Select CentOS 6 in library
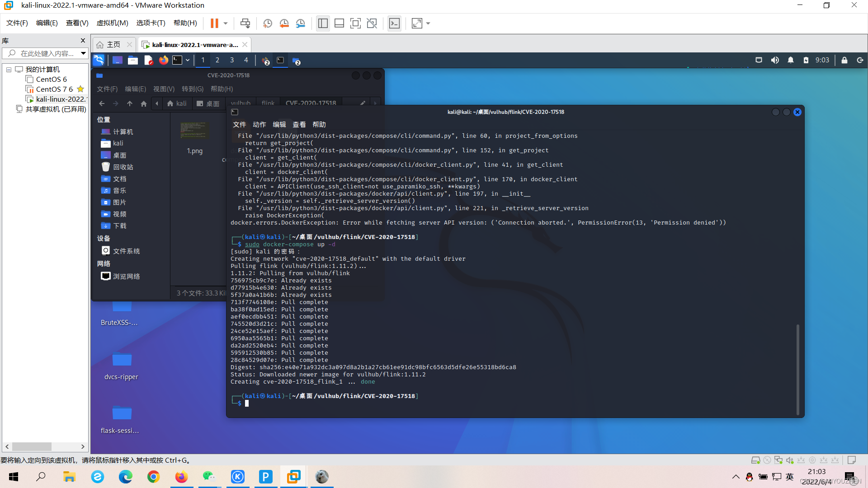Viewport: 868px width, 488px height. point(51,79)
